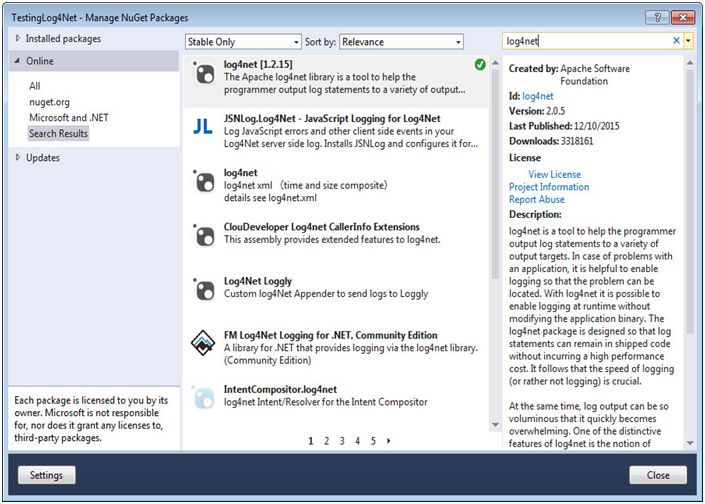Click the FM Log4Net Logging package icon
Image resolution: width=705 pixels, height=504 pixels.
pyautogui.click(x=203, y=343)
